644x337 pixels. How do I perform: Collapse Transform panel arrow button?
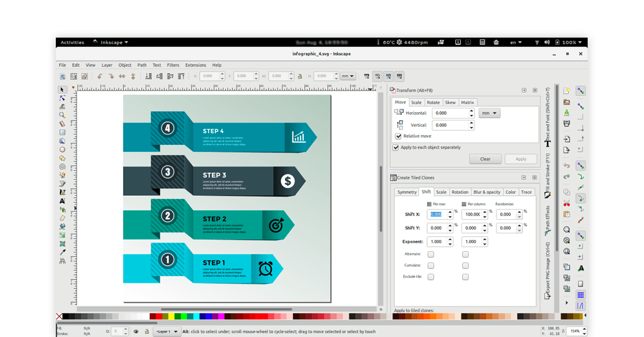coord(523,91)
